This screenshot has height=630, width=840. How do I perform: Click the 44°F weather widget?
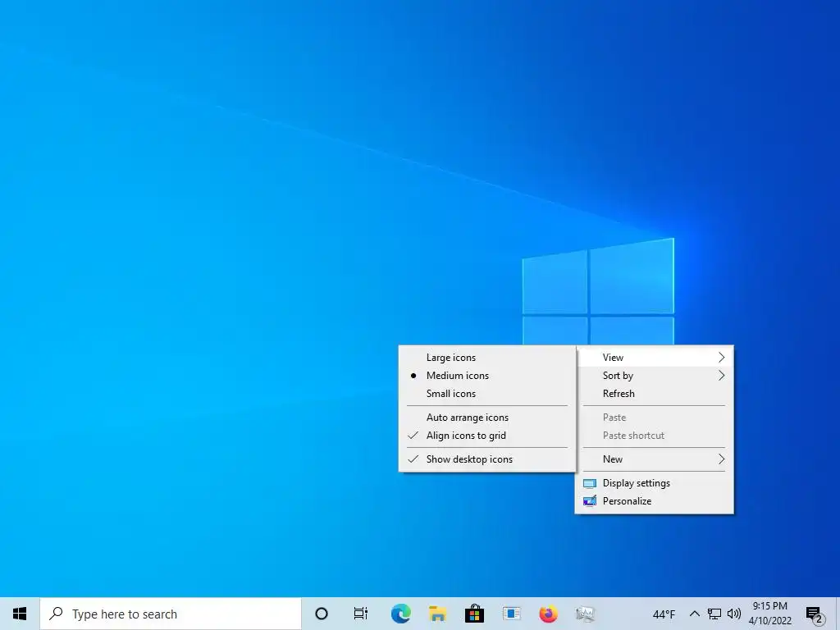tap(664, 614)
